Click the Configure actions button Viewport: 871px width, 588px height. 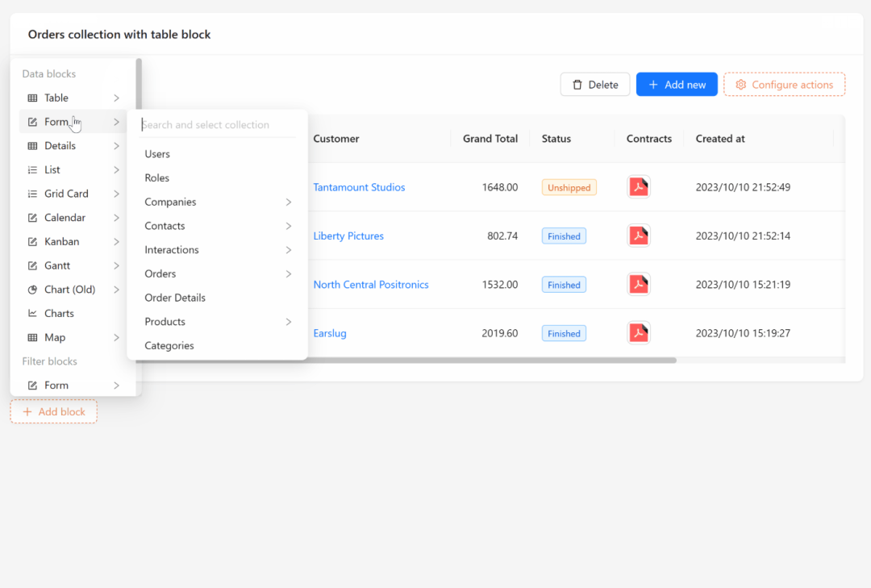coord(785,85)
